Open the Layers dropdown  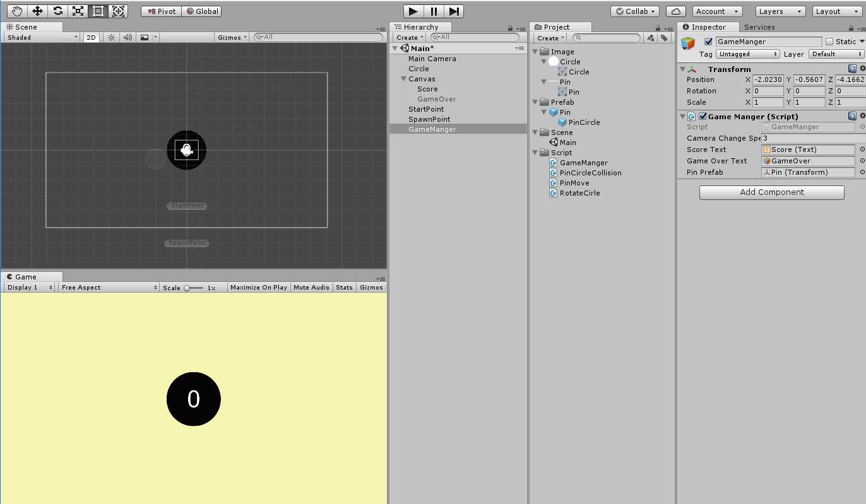point(781,11)
